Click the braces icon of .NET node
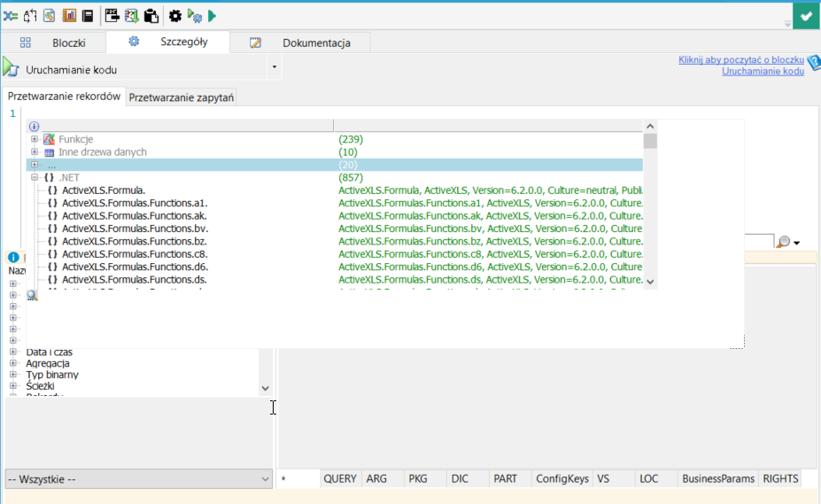The image size is (821, 504). (50, 178)
